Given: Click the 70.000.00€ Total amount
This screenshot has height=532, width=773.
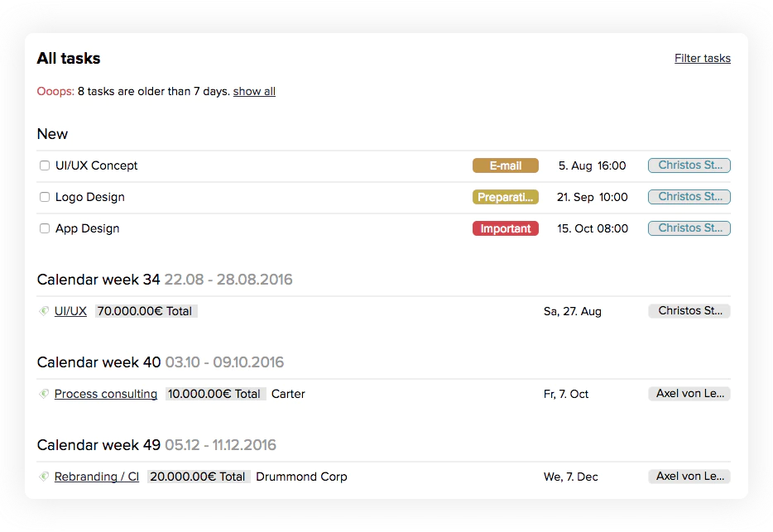Looking at the screenshot, I should (146, 311).
